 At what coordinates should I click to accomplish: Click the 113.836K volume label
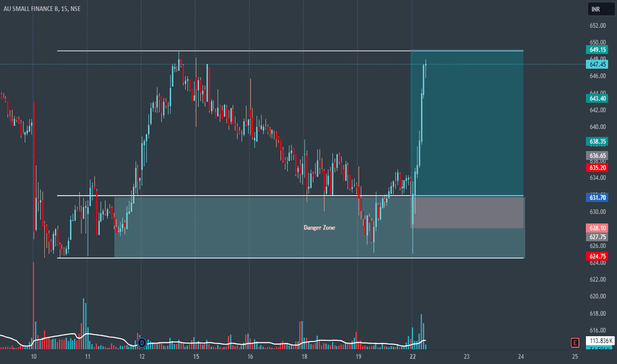pyautogui.click(x=600, y=341)
